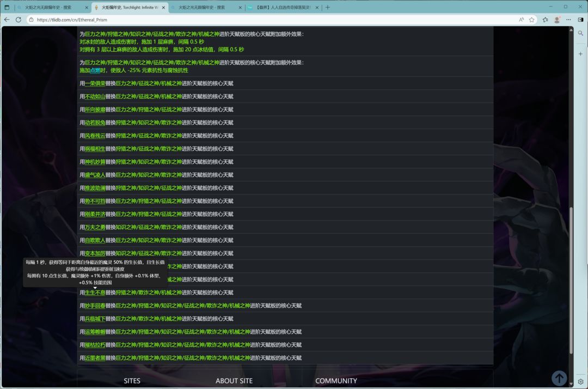Open the 摧枯拉朽 talent link
This screenshot has height=389, width=588.
95,345
